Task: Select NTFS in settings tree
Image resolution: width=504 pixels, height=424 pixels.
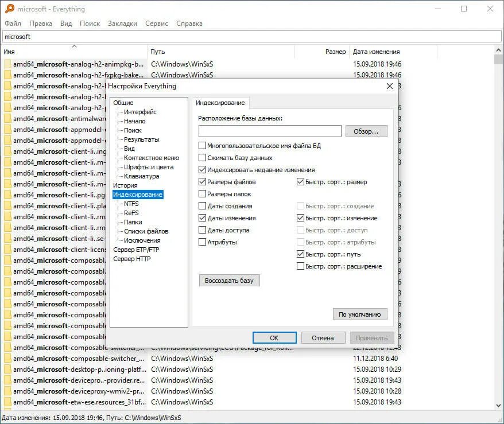Action: [x=131, y=204]
